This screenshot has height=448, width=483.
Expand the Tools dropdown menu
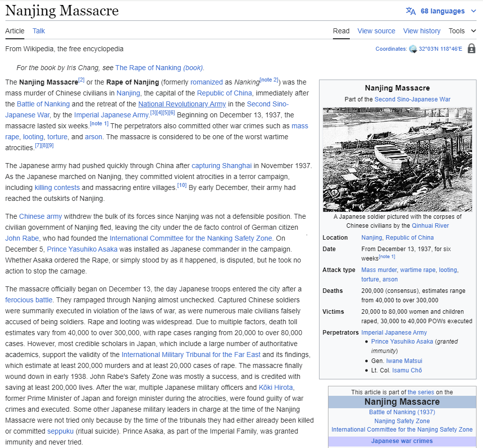(462, 31)
